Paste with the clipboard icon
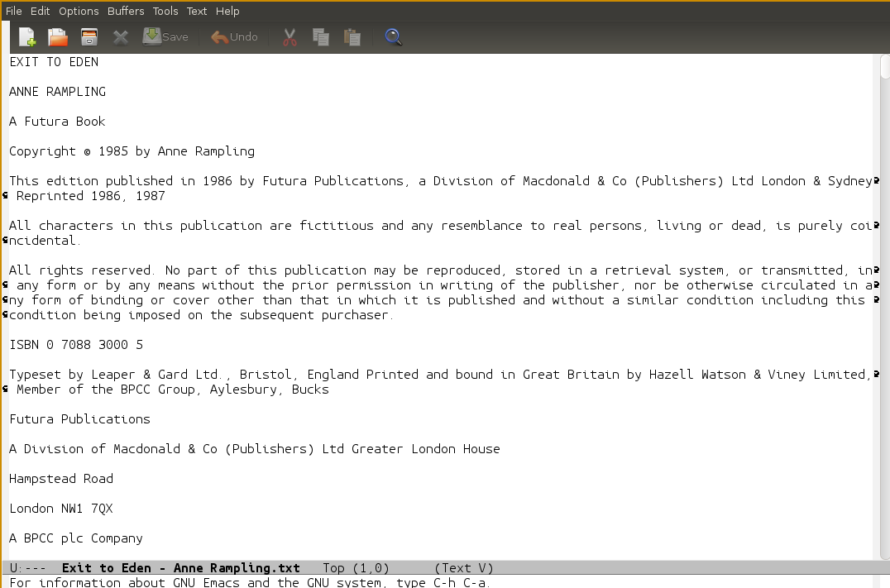890x588 pixels. [352, 37]
